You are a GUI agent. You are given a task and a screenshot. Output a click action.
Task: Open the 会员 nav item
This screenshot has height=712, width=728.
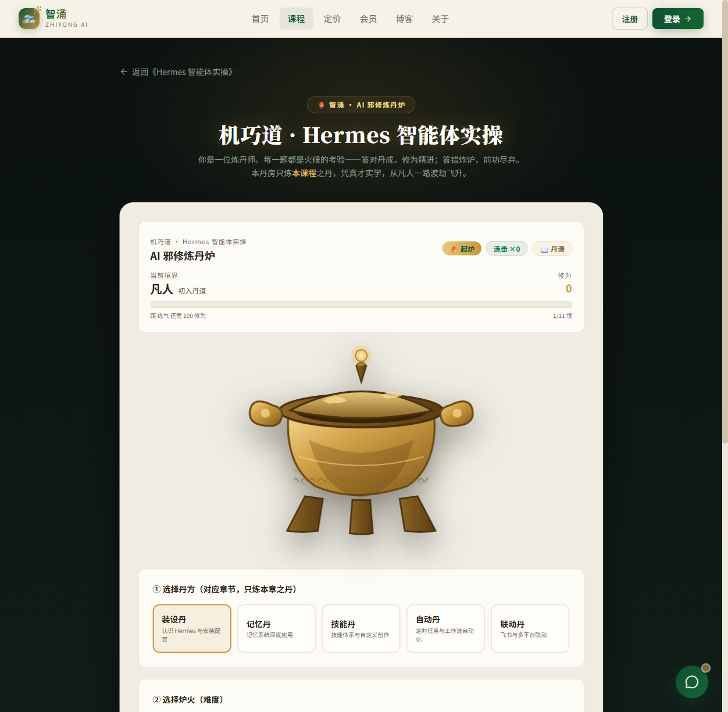coord(368,19)
